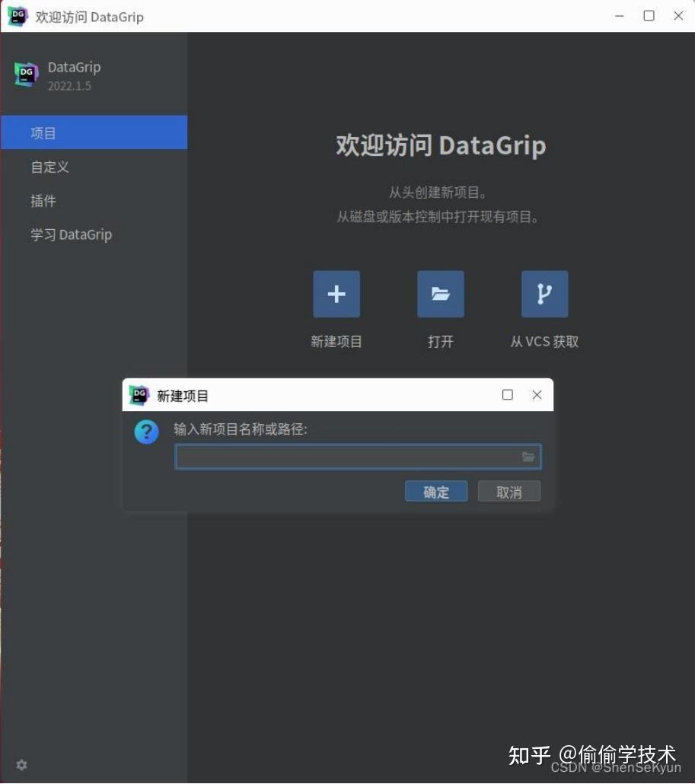
Task: Click the 从 VCS 获取 label
Action: click(544, 342)
